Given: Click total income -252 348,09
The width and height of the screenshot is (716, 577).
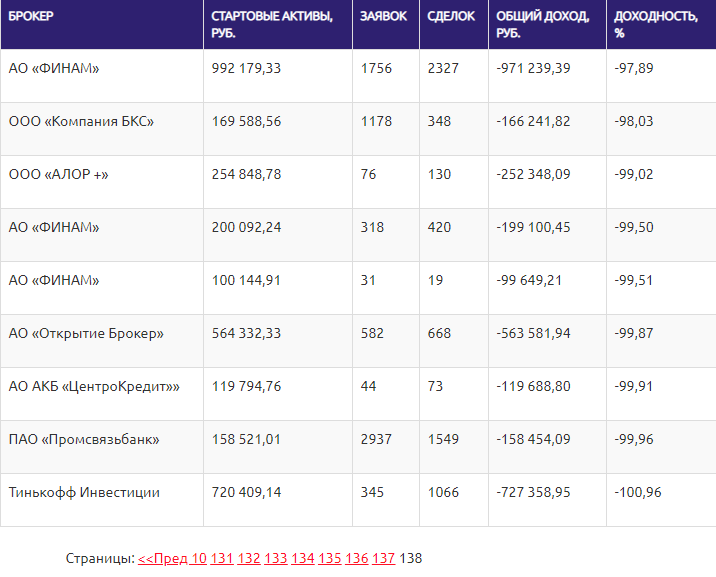Looking at the screenshot, I should (533, 174).
